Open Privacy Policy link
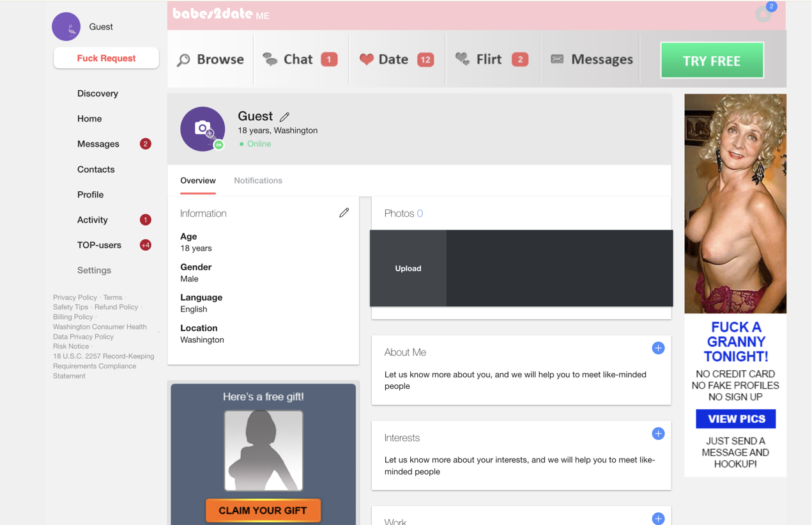Viewport: 812px width, 525px height. coord(75,297)
